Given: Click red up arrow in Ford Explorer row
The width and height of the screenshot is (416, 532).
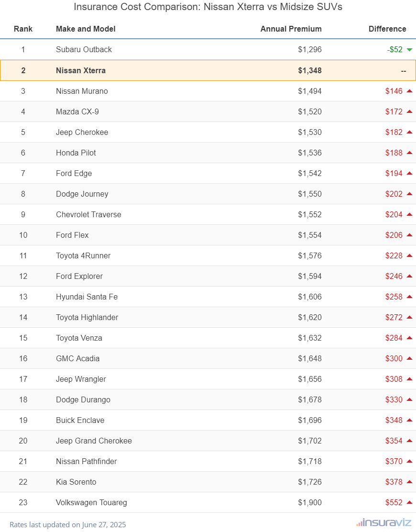Looking at the screenshot, I should coord(409,276).
